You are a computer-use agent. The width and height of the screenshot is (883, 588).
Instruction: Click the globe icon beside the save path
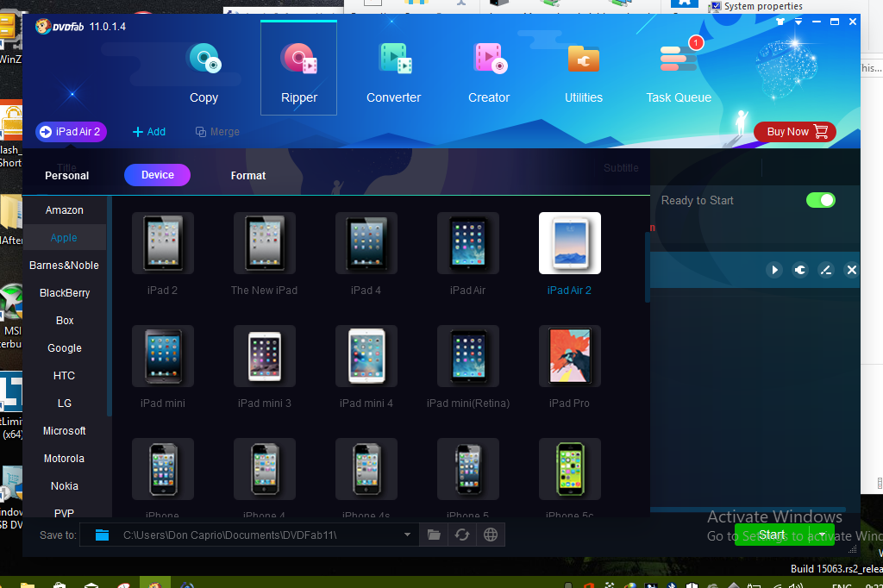(x=491, y=535)
